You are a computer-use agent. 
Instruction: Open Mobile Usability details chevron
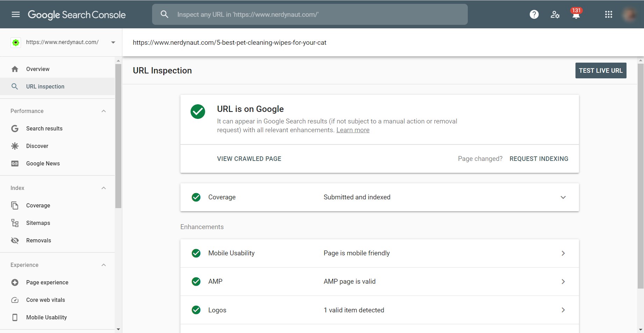point(563,253)
